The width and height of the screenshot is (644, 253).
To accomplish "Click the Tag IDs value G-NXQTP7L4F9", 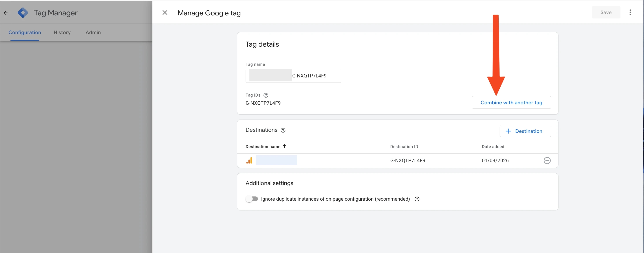I will click(x=263, y=103).
